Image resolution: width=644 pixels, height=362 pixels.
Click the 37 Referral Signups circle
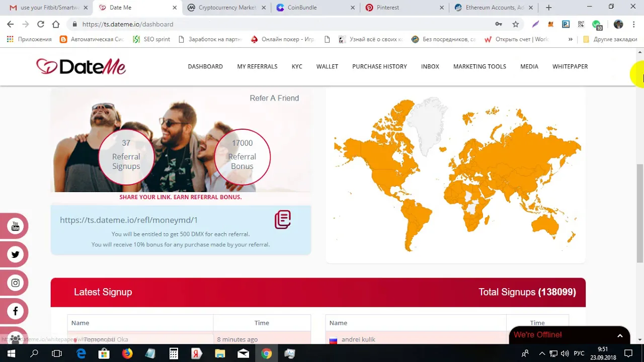pos(126,157)
